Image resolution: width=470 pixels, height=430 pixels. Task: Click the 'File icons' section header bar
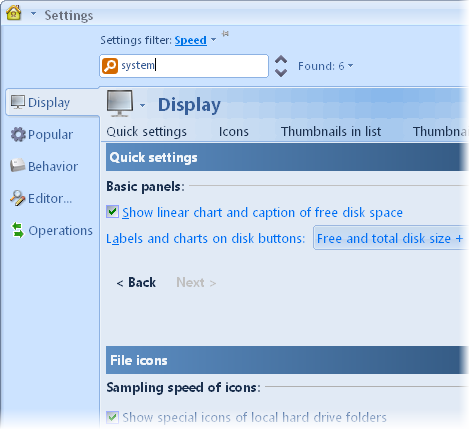click(287, 360)
